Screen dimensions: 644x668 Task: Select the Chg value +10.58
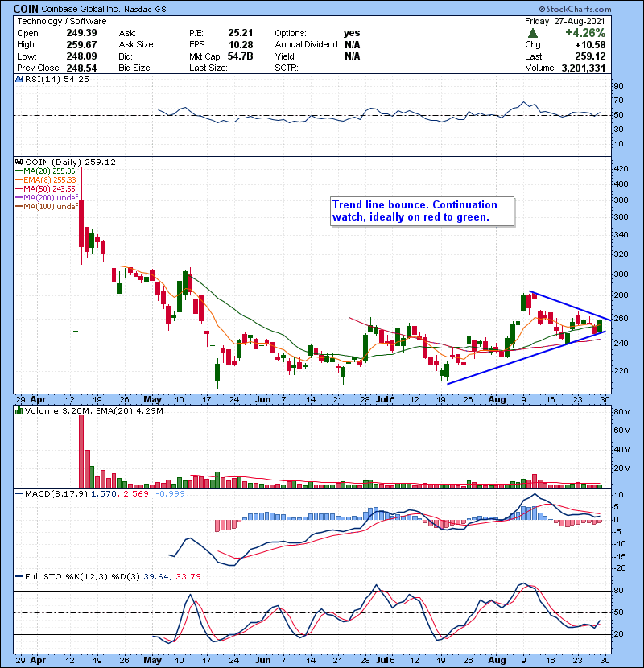click(x=590, y=45)
